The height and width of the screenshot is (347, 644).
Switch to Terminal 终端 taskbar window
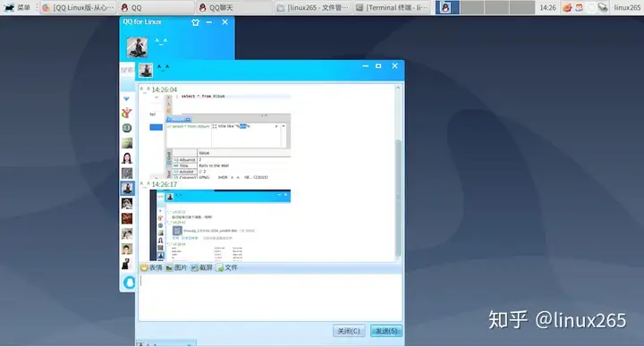tap(392, 7)
